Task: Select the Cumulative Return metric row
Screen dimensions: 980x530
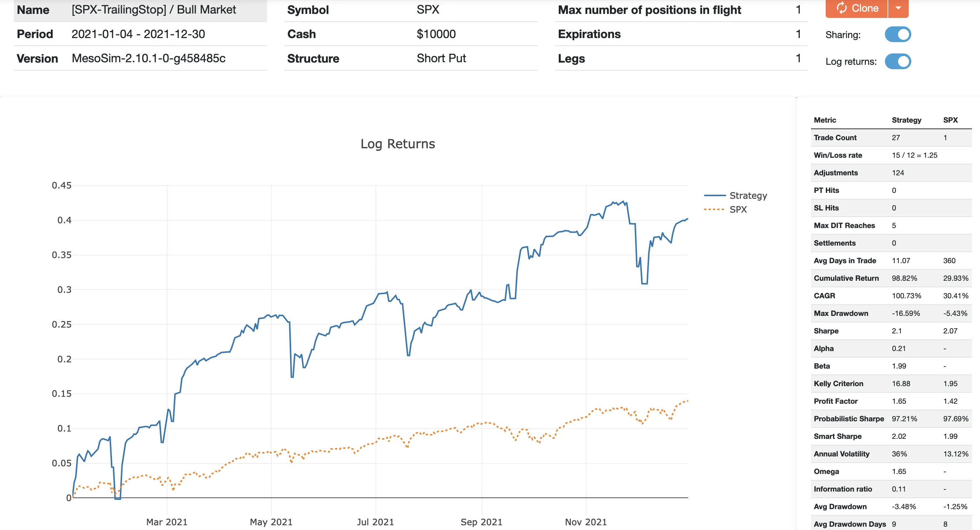Action: 847,278
